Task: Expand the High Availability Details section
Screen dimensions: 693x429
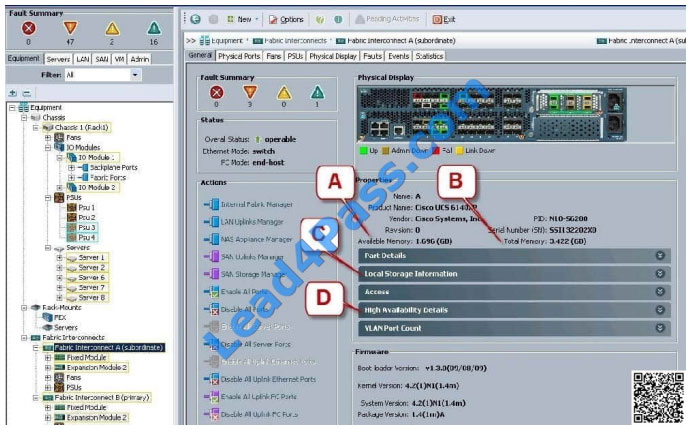Action: pos(514,310)
